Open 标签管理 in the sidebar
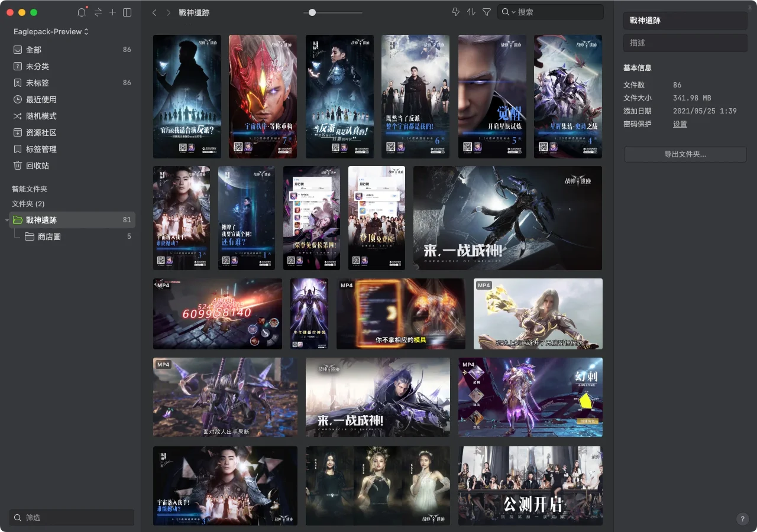 coord(41,149)
